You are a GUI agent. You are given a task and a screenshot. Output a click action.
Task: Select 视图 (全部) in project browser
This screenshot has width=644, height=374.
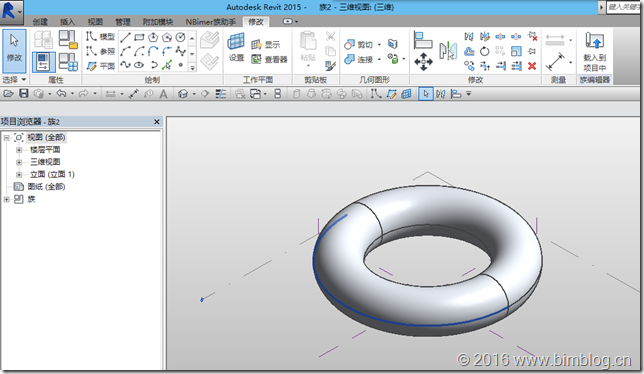46,138
